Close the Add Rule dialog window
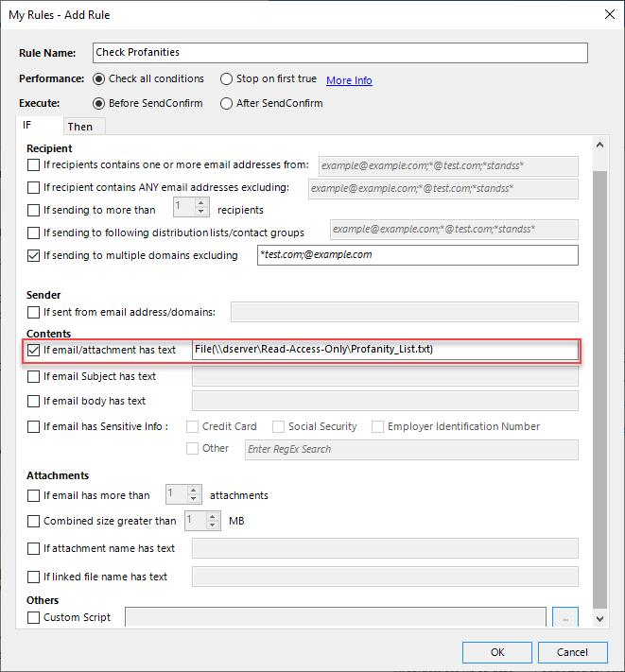Viewport: 625px width, 672px height. (610, 14)
